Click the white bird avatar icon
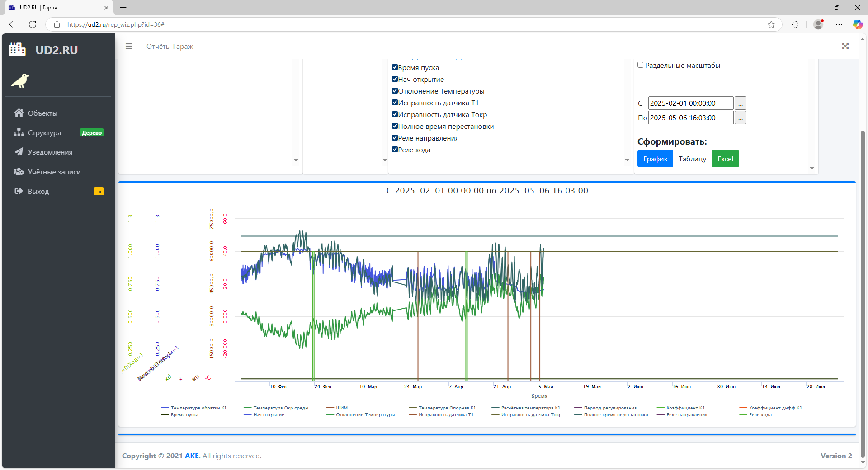 20,81
